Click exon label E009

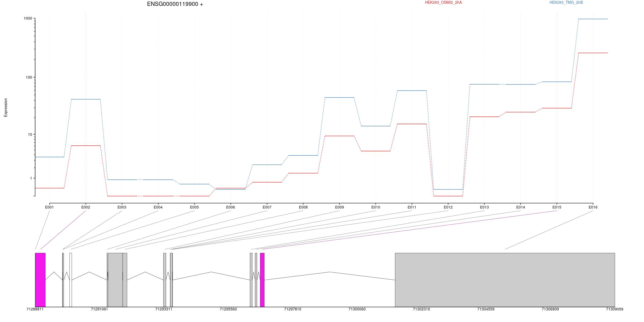pyautogui.click(x=339, y=207)
